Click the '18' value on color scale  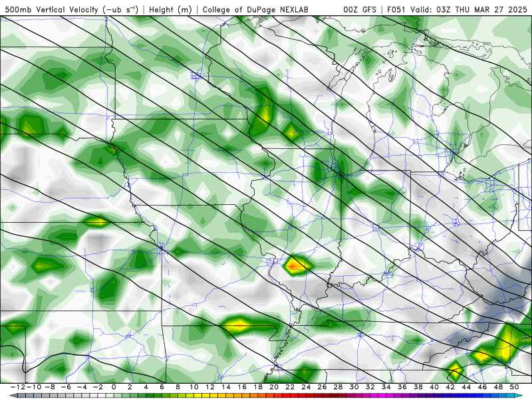(258, 387)
